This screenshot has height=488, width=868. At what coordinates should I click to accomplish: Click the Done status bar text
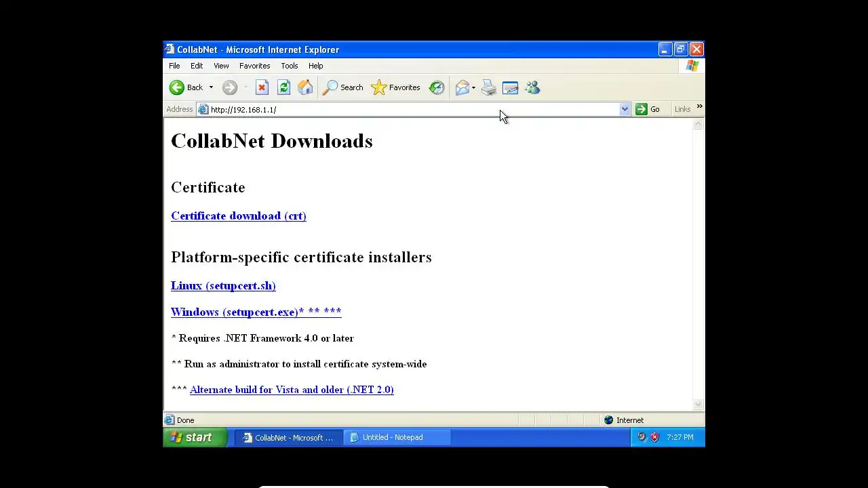(185, 420)
